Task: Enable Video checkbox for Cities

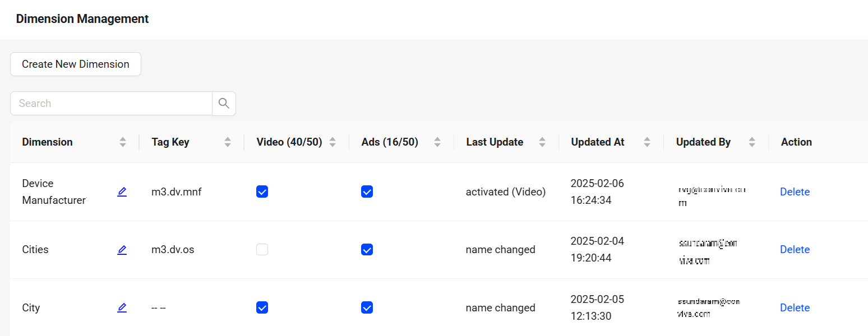Action: 262,250
